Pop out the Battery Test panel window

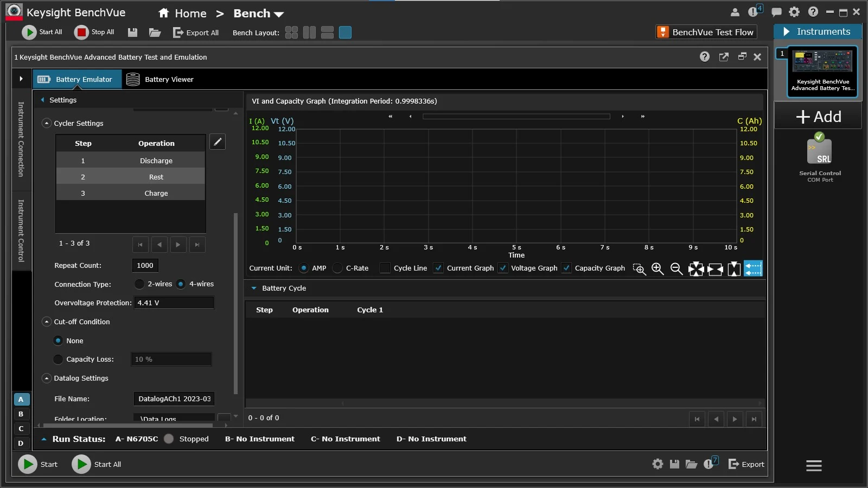click(724, 56)
